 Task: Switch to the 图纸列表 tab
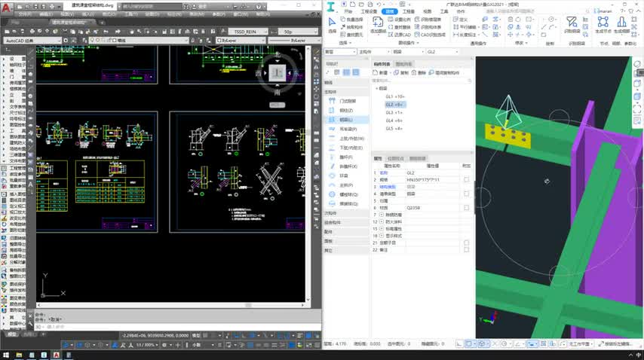click(403, 64)
